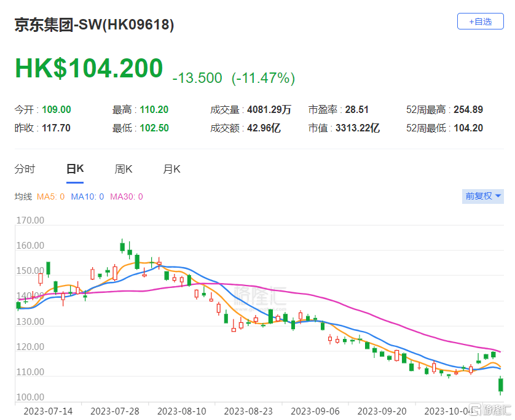Click the HK$104.200 current price
This screenshot has height=420, width=515.
[x=89, y=68]
